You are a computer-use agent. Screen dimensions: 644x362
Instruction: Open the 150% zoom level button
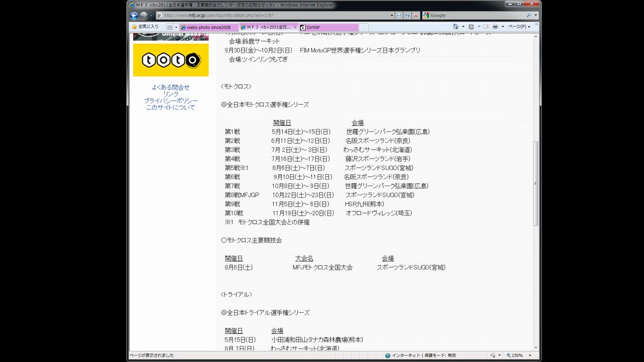tap(515, 355)
